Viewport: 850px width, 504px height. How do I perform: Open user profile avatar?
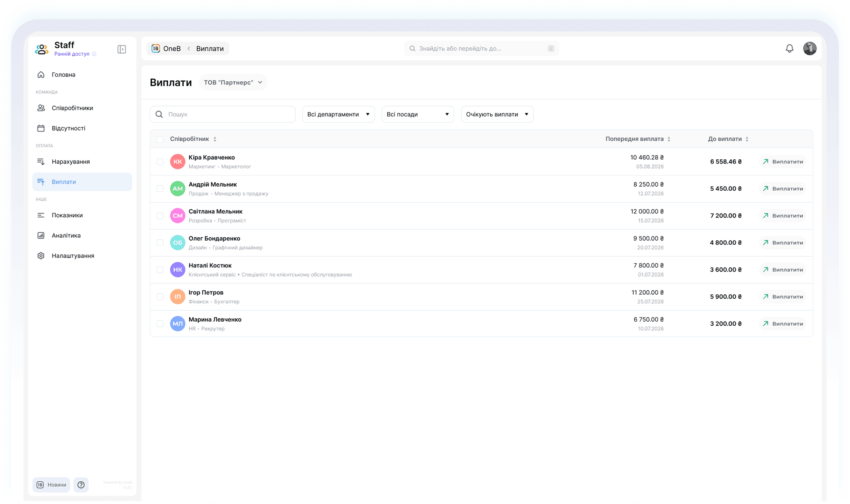point(810,48)
